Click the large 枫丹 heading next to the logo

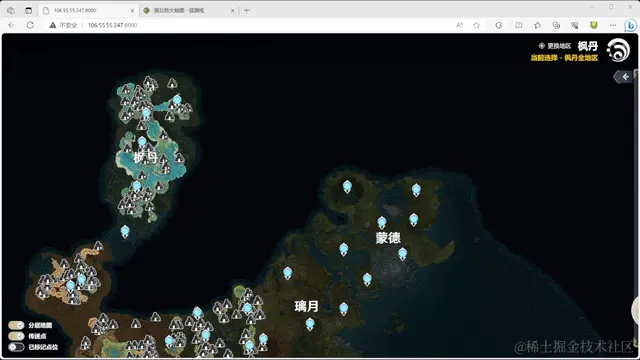tap(588, 46)
